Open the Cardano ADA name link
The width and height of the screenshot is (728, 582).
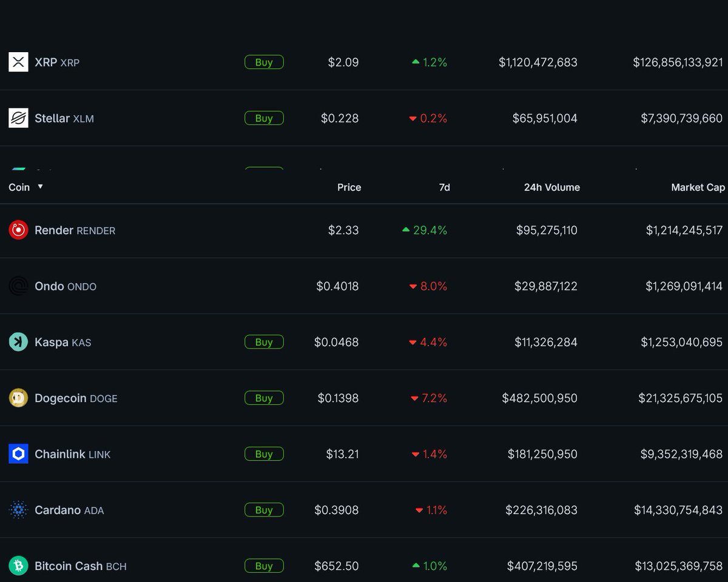pos(69,510)
